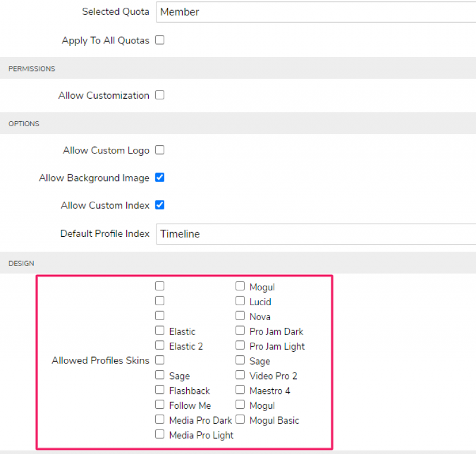Screen dimensions: 476x454
Task: Disable Allow Custom Index checkbox
Action: [159, 205]
